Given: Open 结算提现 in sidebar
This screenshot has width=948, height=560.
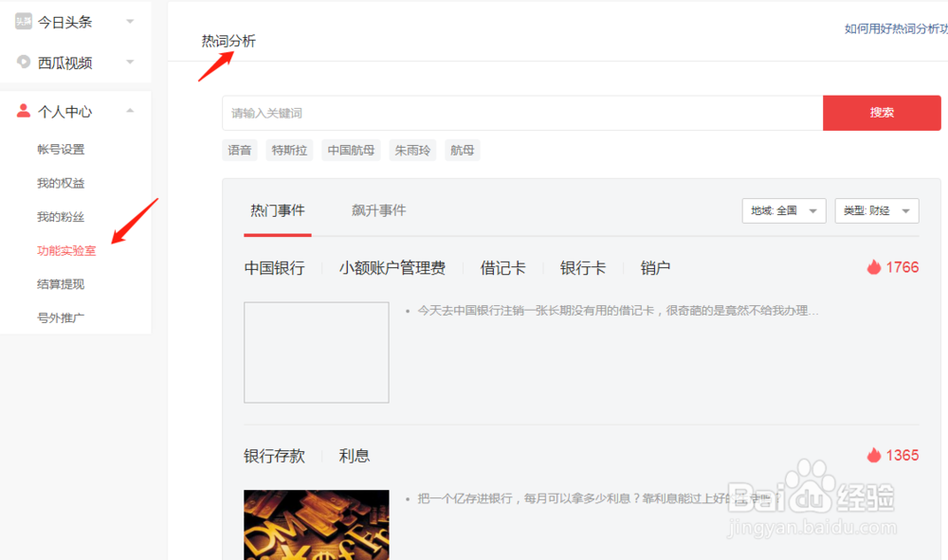Looking at the screenshot, I should point(61,284).
